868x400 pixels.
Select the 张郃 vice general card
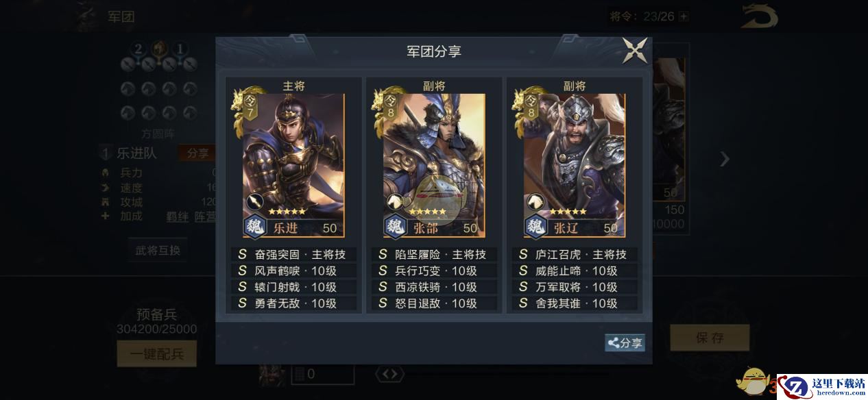point(434,165)
